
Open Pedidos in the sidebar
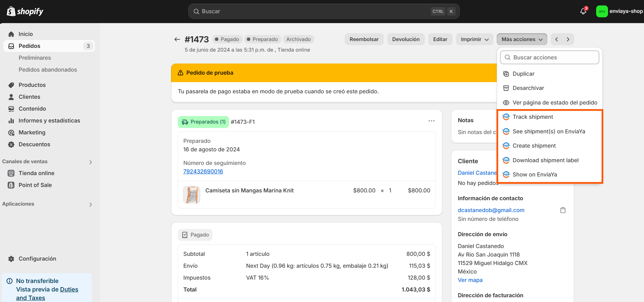49,46
